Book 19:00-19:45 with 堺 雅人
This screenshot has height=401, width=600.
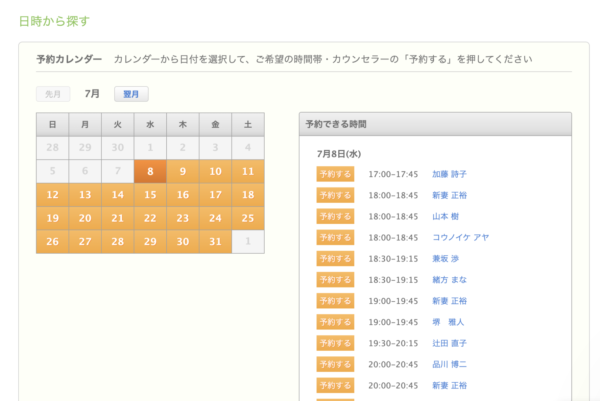(x=335, y=322)
